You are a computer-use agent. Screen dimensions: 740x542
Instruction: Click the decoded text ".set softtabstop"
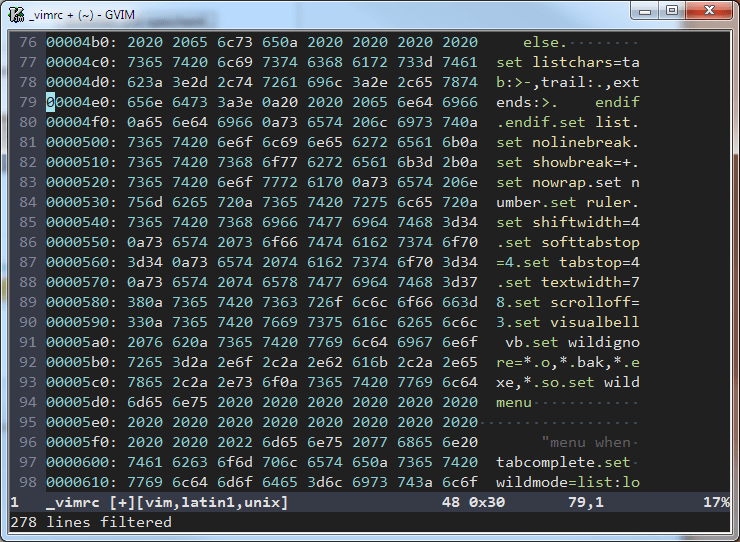click(568, 242)
